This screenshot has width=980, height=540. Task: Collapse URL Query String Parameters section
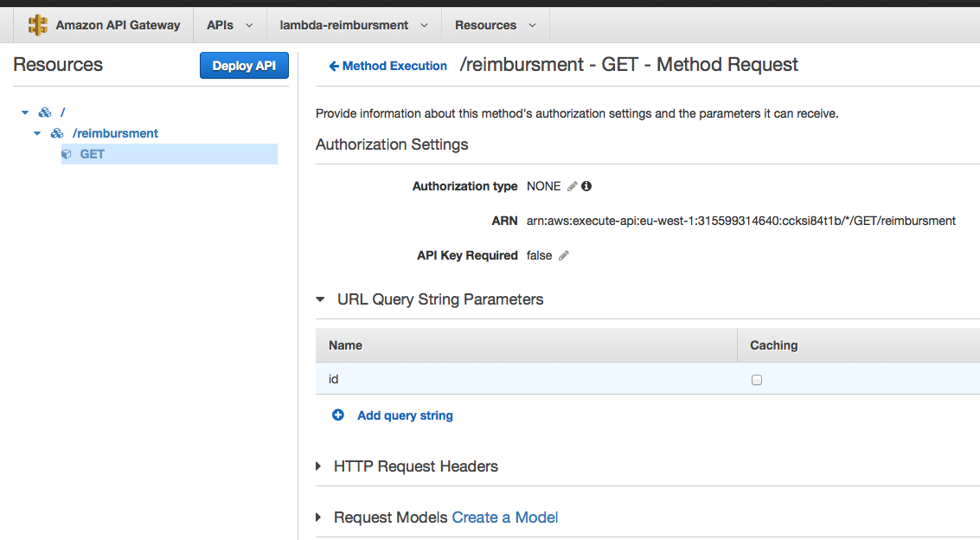[x=320, y=299]
